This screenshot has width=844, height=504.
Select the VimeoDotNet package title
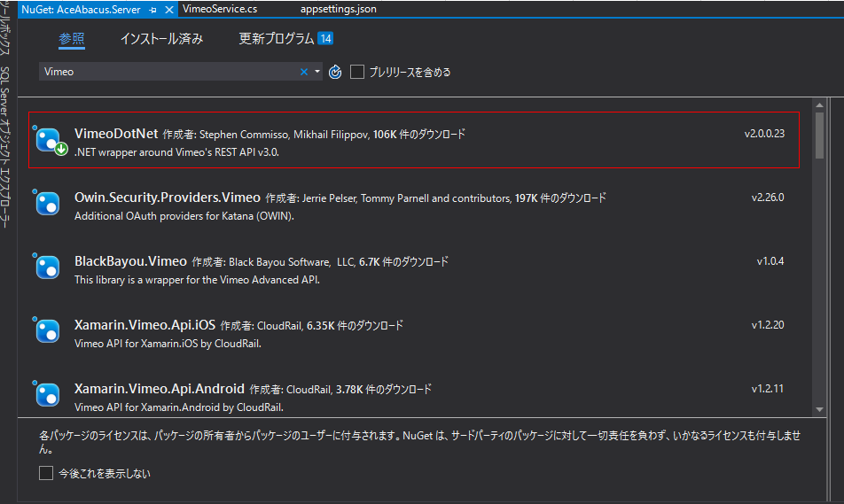[x=116, y=134]
